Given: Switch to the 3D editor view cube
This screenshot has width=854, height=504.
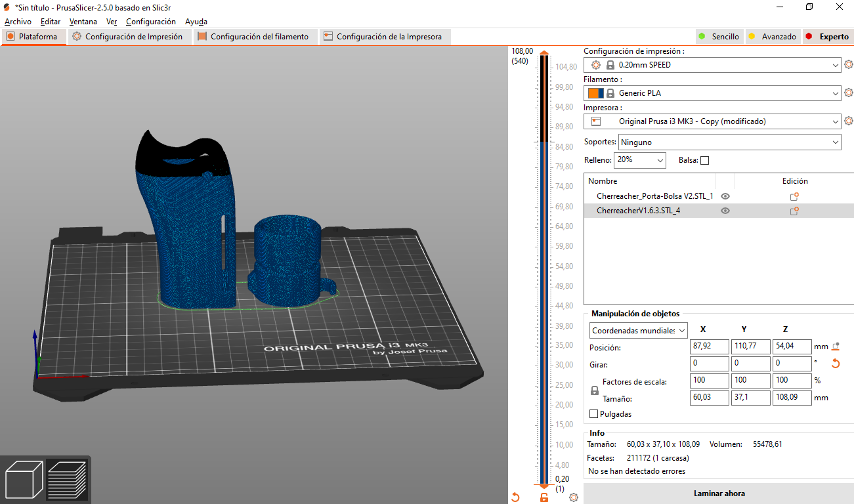Looking at the screenshot, I should click(24, 480).
